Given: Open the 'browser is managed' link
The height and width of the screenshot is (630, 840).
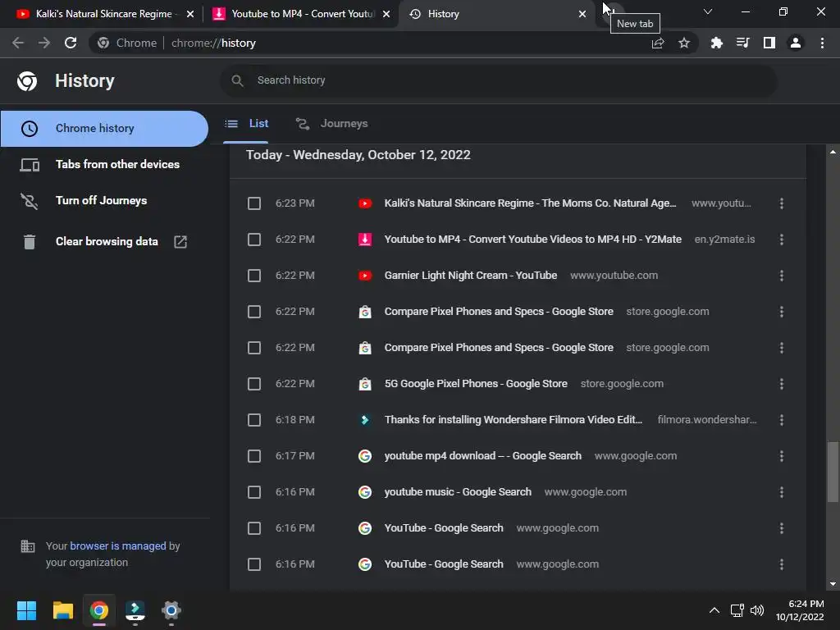Looking at the screenshot, I should (118, 546).
